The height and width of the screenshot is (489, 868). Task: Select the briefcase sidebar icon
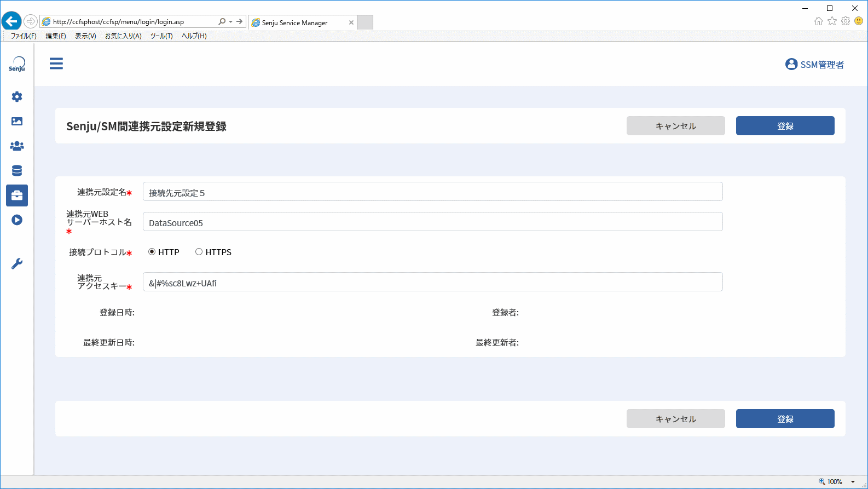17,195
